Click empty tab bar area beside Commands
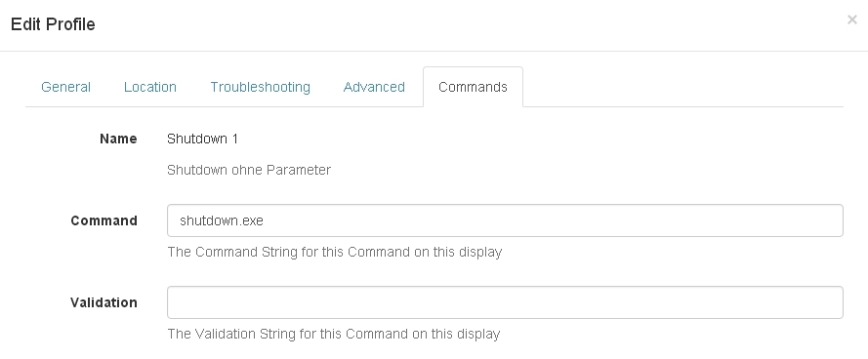 tap(683, 87)
